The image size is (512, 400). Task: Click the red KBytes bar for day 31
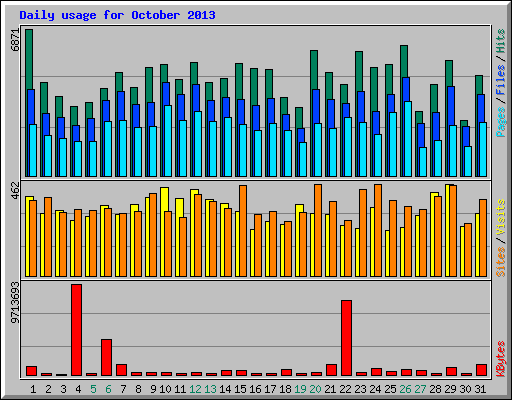coord(481,370)
